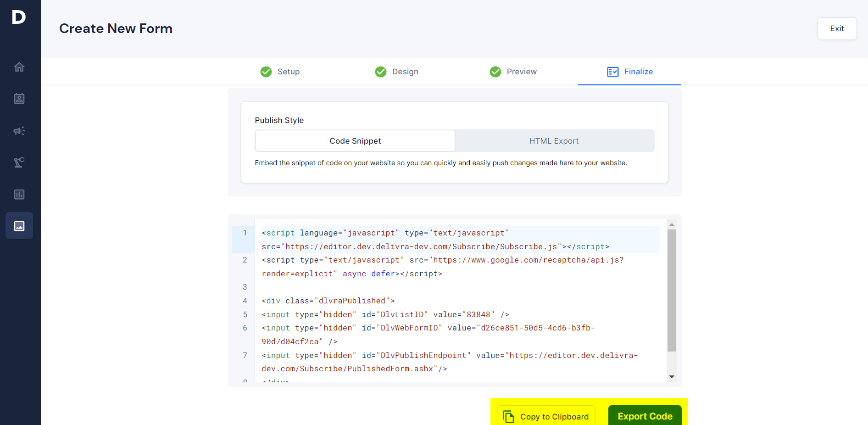This screenshot has width=868, height=425.
Task: Click the code editor scroll-up arrow
Action: click(x=672, y=224)
